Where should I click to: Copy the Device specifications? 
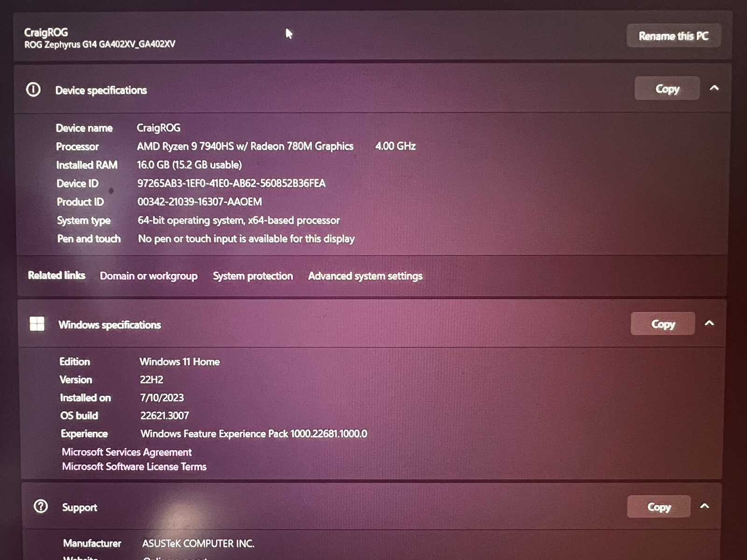(x=667, y=88)
